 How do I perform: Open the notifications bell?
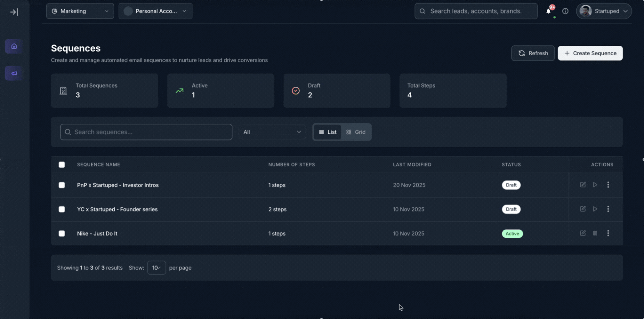548,11
